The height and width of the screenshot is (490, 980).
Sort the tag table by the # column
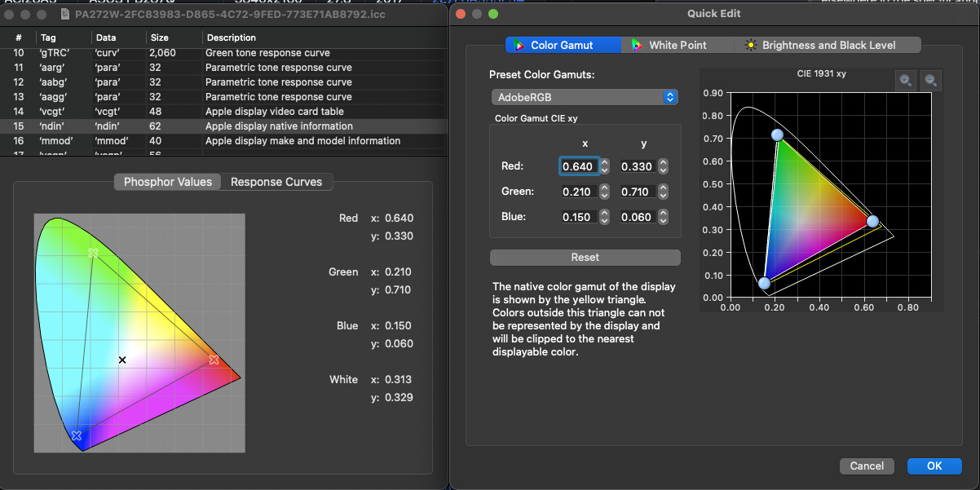[x=18, y=38]
